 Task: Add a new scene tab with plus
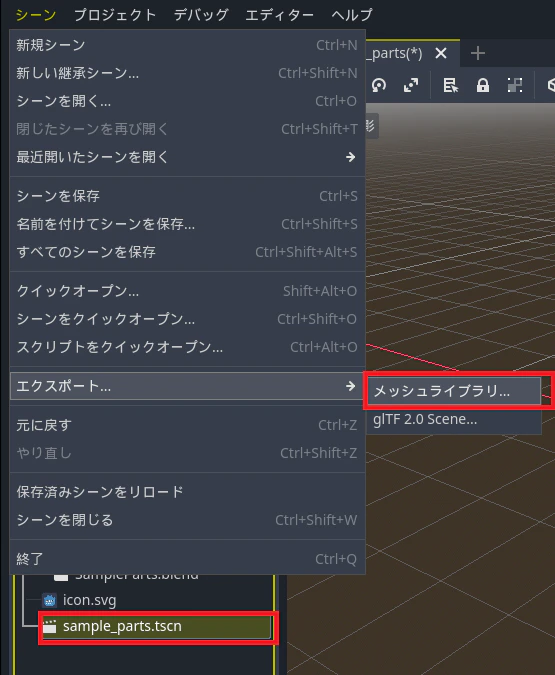click(x=477, y=53)
